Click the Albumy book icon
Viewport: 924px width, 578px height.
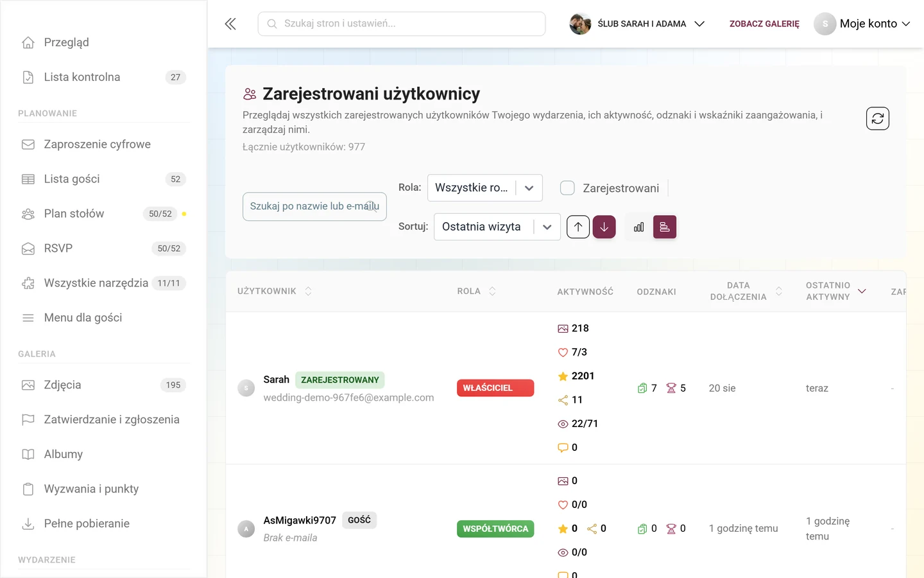click(28, 454)
